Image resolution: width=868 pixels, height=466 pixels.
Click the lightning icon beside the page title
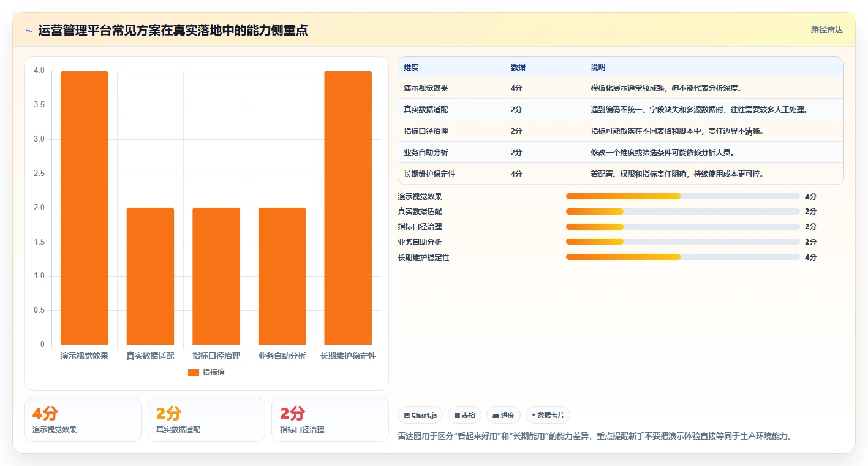(x=29, y=31)
